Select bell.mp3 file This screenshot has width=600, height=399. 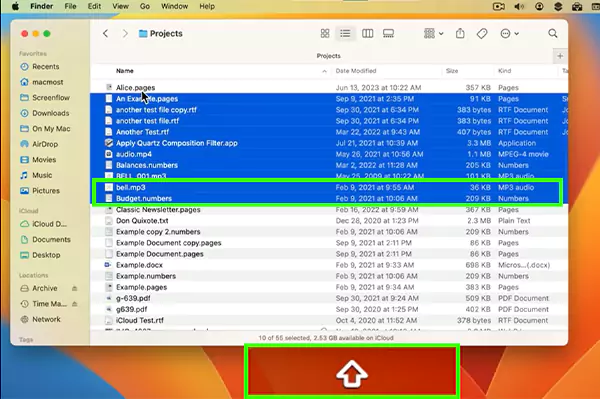[x=329, y=187]
